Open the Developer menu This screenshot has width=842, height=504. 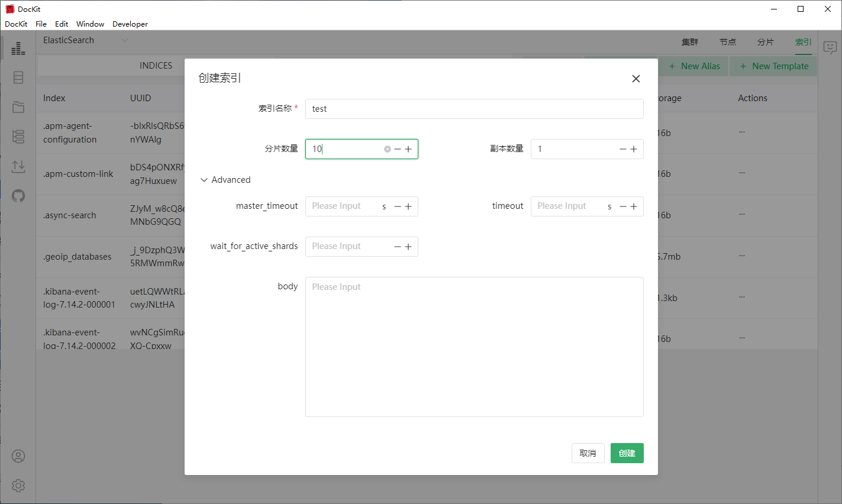(x=130, y=24)
